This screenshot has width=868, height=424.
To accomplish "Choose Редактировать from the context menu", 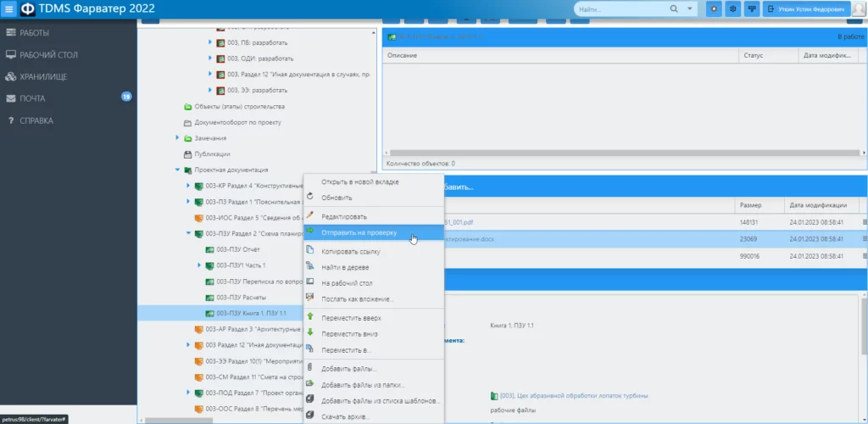I will pos(345,217).
